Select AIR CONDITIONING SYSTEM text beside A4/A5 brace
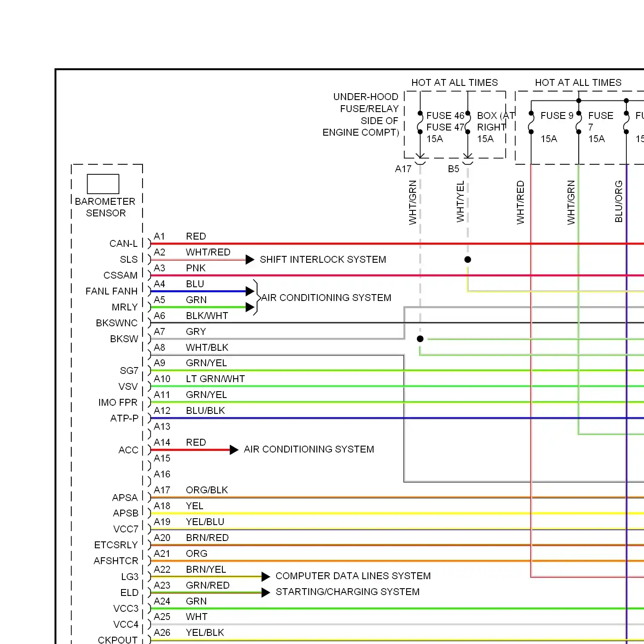644x644 pixels. click(326, 298)
